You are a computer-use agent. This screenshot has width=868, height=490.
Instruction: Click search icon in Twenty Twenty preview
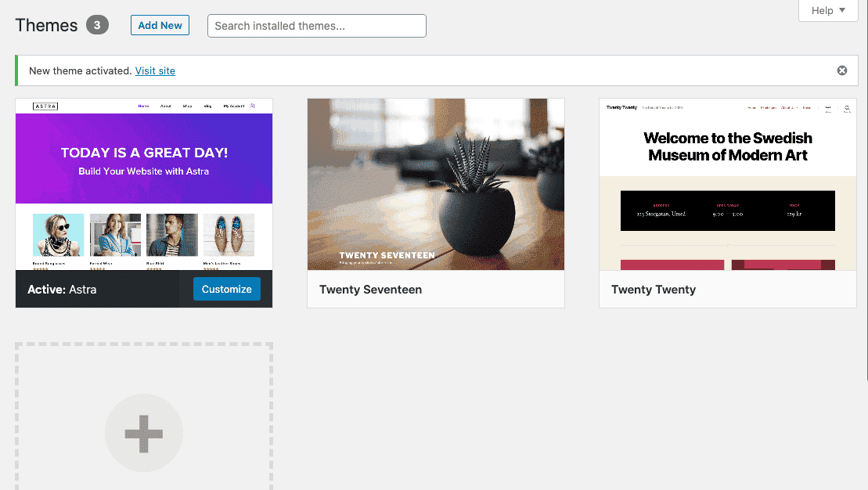point(847,108)
